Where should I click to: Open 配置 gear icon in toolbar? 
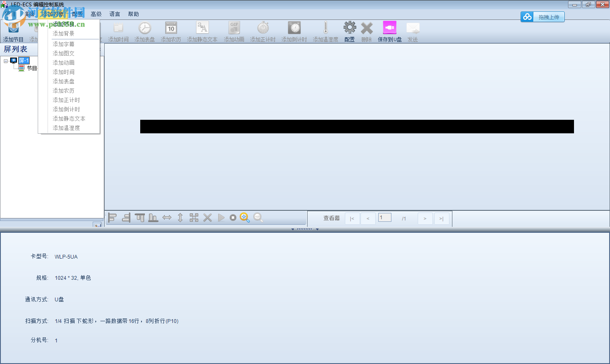[x=349, y=28]
